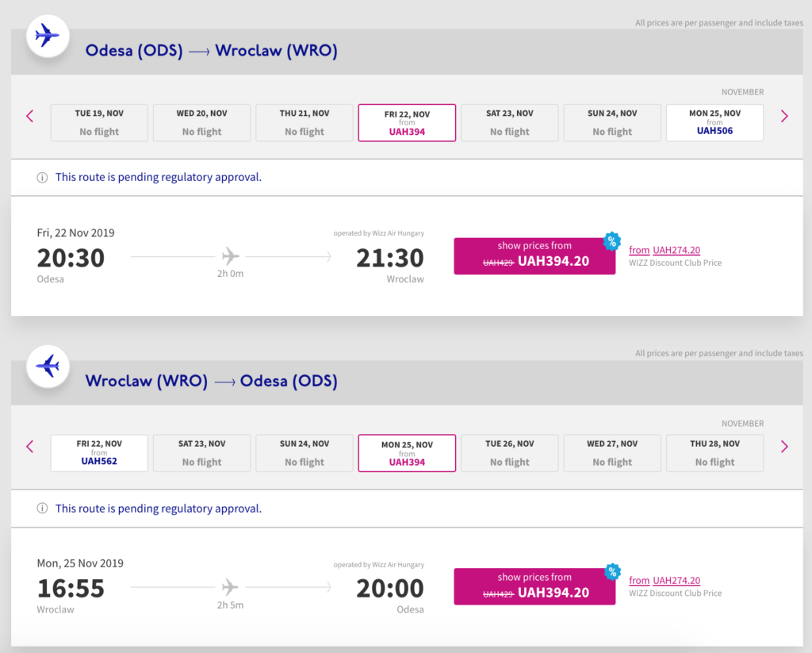Click the outbound Odesa to Wroclaw plane icon
Screen dimensions: 812x653
click(48, 36)
